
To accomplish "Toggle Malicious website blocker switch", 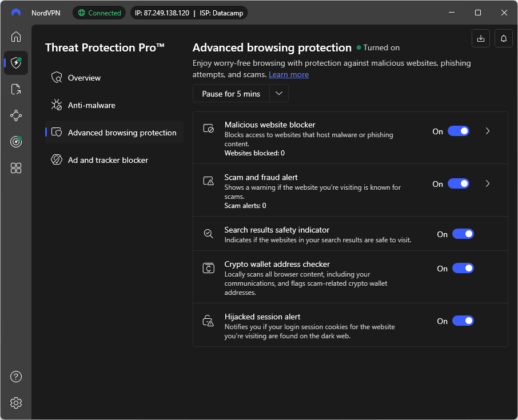I will [x=458, y=131].
